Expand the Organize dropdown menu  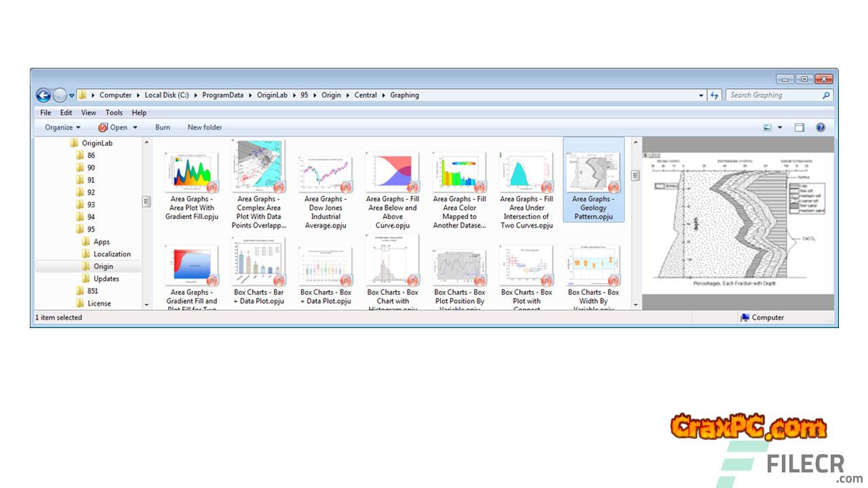[62, 127]
